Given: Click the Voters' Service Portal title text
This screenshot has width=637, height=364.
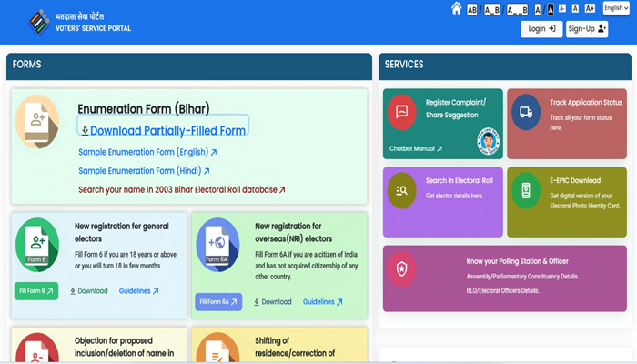Looking at the screenshot, I should coord(93,28).
